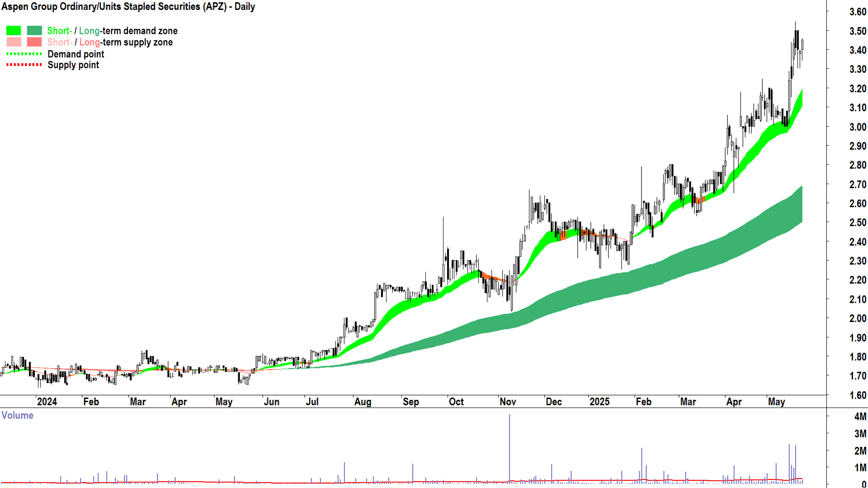
Task: Click the Volume panel label
Action: [18, 415]
